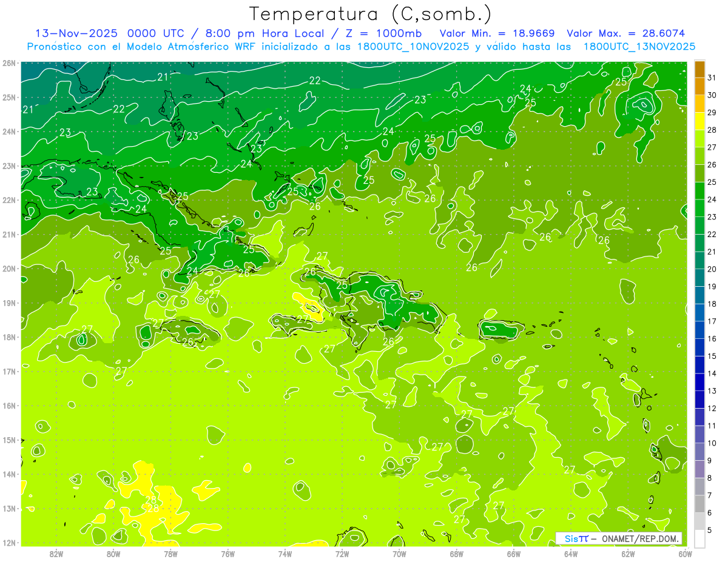Click the white bottom swatch of the color legend
This screenshot has height=562, width=728.
700,538
